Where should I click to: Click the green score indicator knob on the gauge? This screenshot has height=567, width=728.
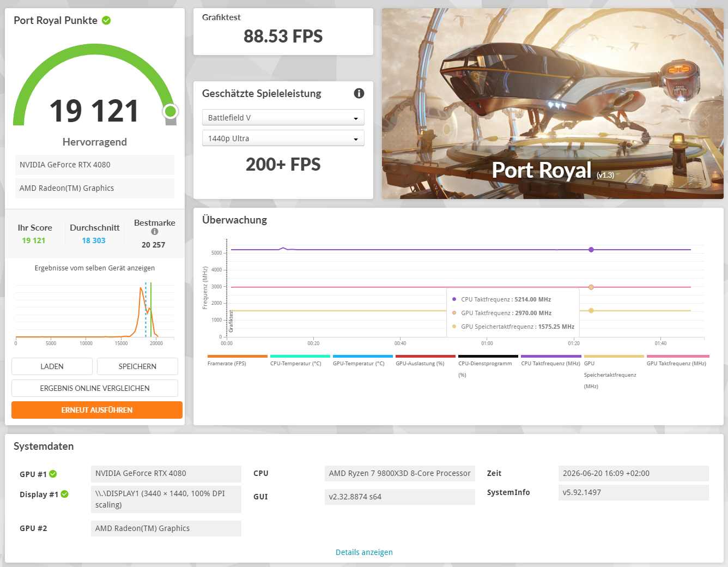171,111
